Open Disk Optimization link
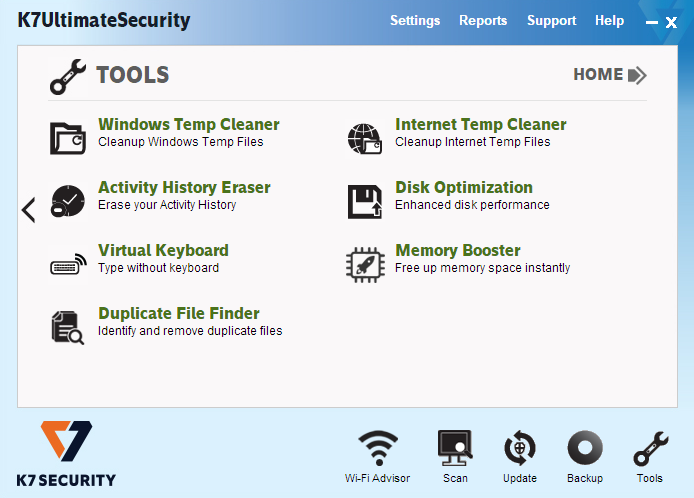 click(x=464, y=187)
